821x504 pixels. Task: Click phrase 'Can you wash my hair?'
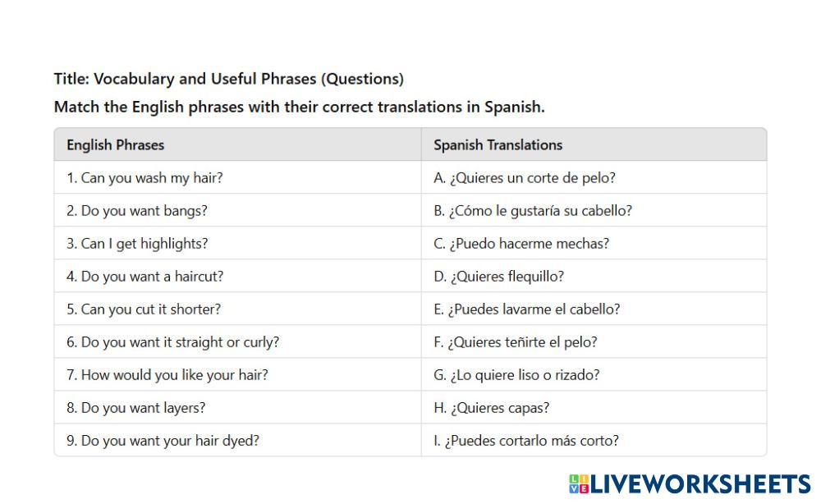[x=144, y=178]
